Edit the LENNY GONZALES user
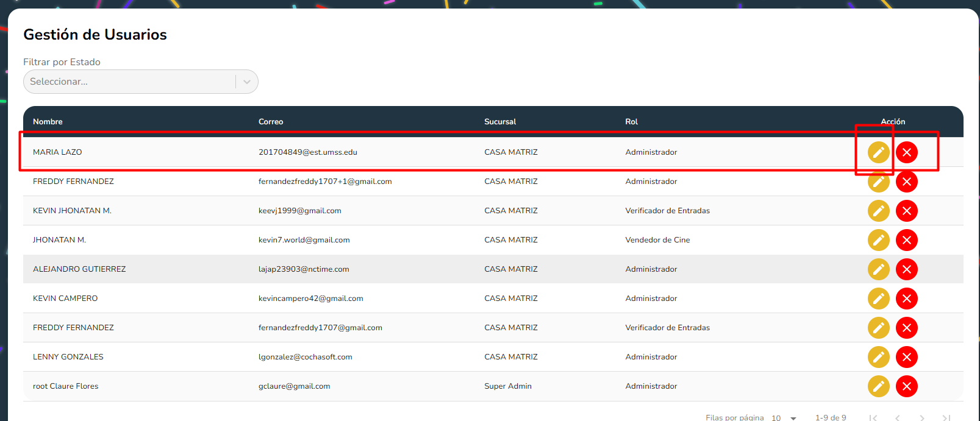This screenshot has width=980, height=421. 878,357
